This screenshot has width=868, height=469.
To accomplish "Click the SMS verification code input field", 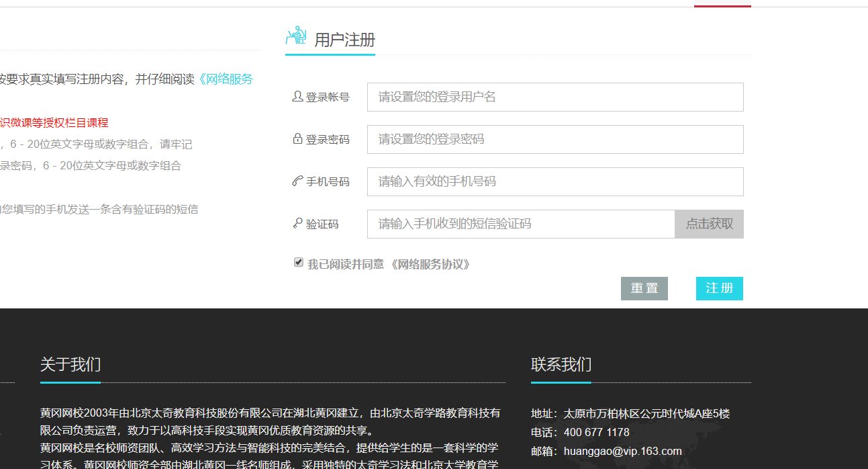I will [x=520, y=223].
